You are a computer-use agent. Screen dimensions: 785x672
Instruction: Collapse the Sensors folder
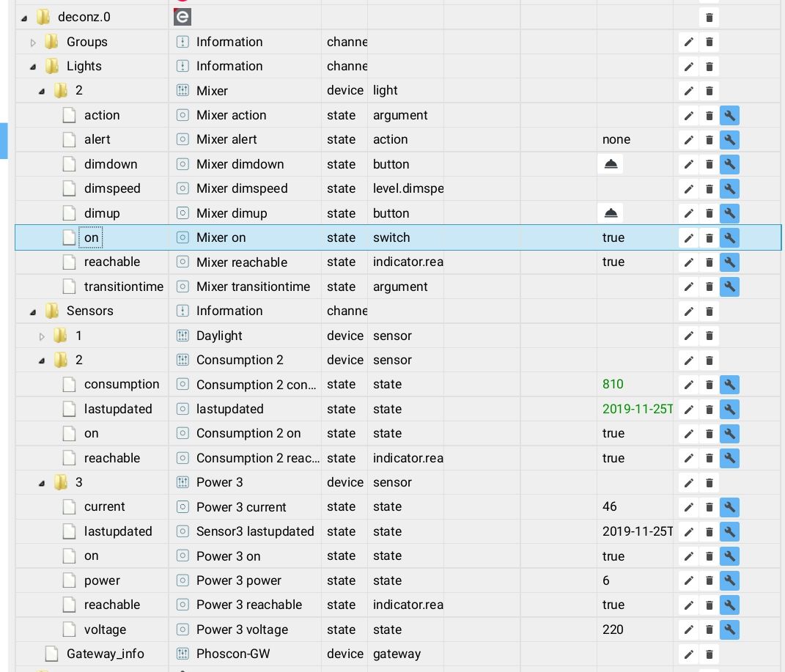pyautogui.click(x=33, y=311)
